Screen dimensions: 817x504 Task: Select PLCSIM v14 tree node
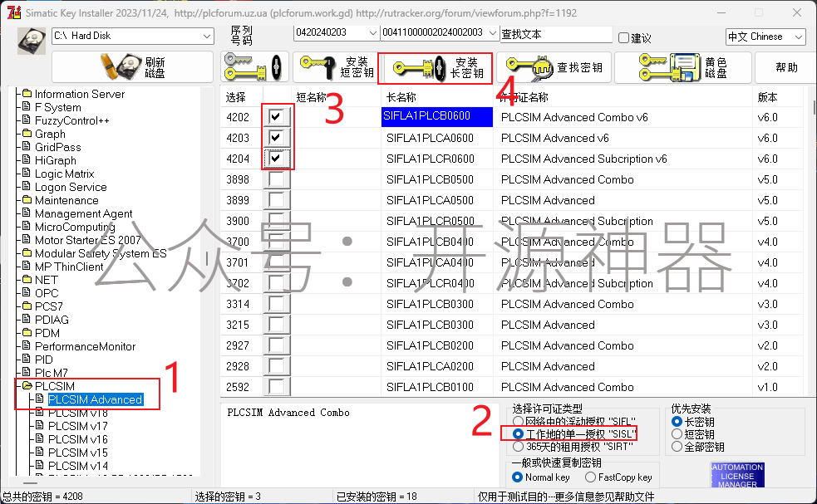[x=77, y=466]
